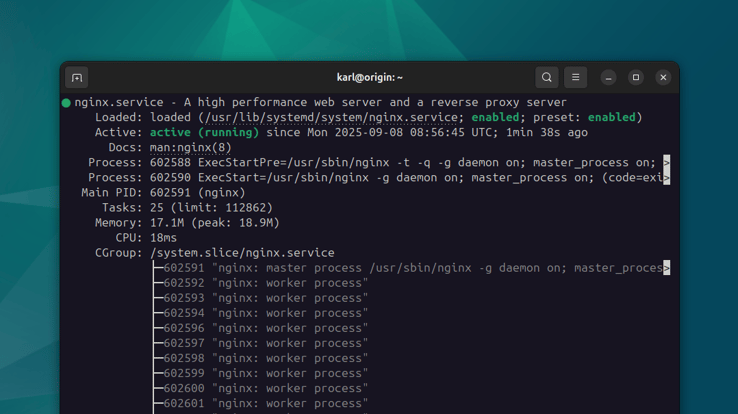The image size is (738, 414).
Task: Click the terminal title karl@origin: ~
Action: click(369, 78)
